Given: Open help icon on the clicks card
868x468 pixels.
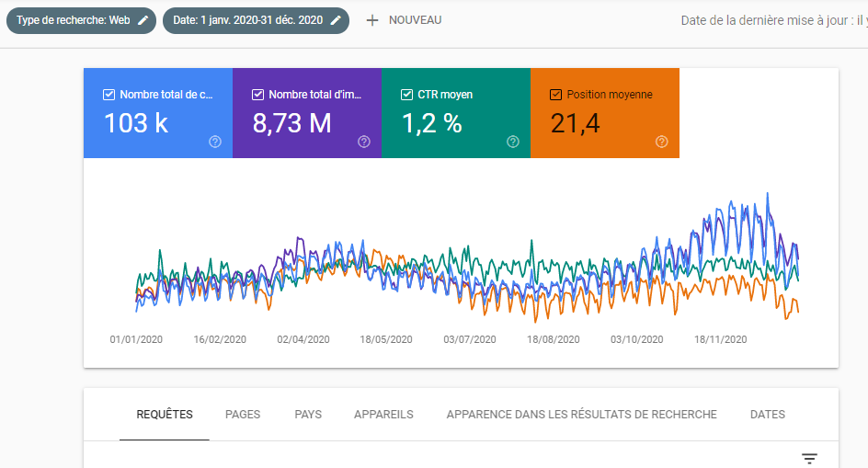Looking at the screenshot, I should point(215,142).
